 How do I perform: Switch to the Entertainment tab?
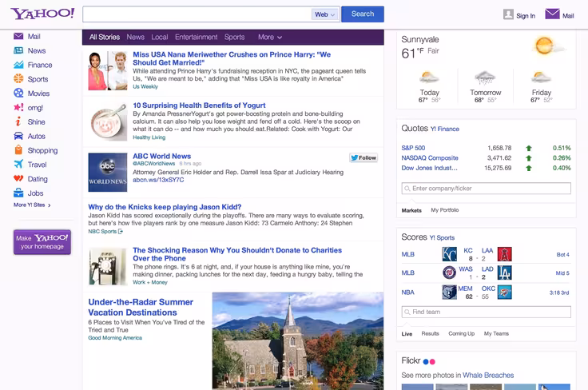(196, 37)
